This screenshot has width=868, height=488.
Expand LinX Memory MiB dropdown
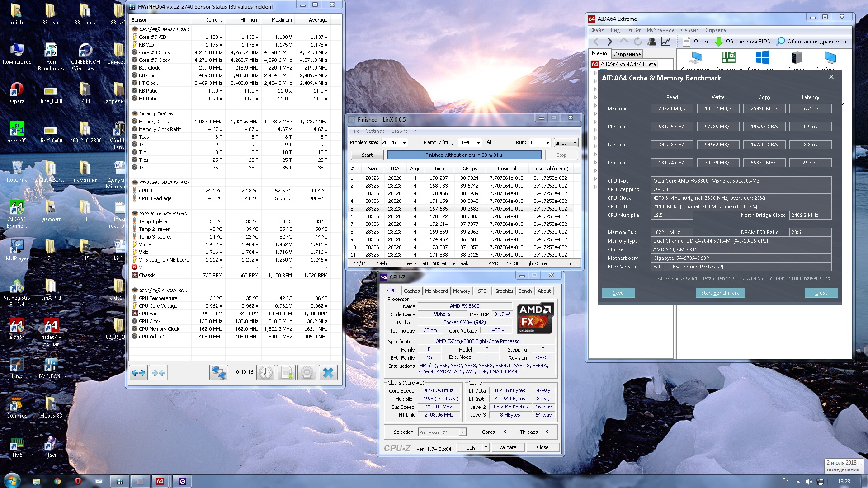478,143
